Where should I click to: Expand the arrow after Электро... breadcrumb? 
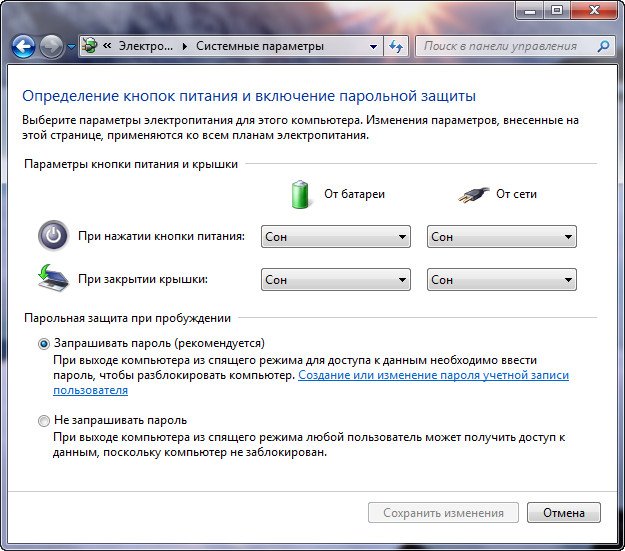(185, 47)
